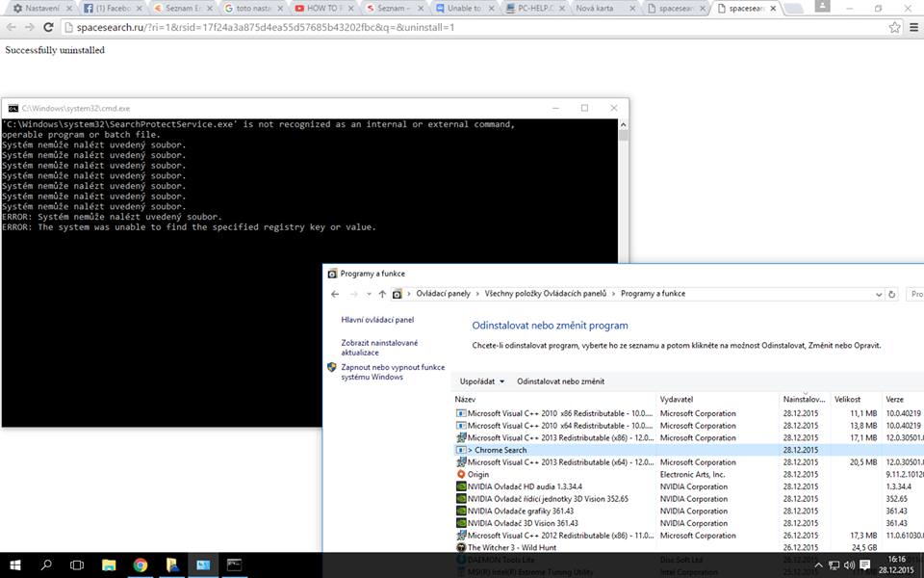This screenshot has width=924, height=578.
Task: Select NVIDIA Ovladače grafiky 361.43 row
Action: tap(687, 511)
